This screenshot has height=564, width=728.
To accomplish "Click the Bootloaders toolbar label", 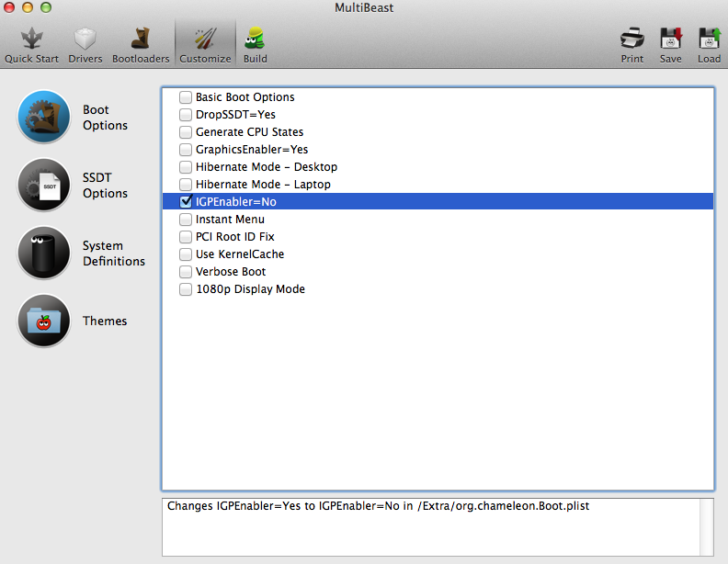I will pyautogui.click(x=141, y=59).
